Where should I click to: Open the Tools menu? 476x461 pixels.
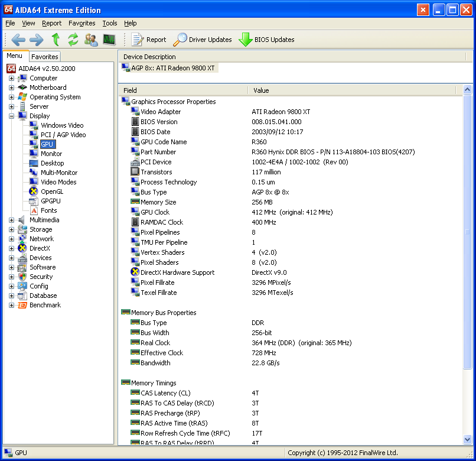(x=110, y=23)
